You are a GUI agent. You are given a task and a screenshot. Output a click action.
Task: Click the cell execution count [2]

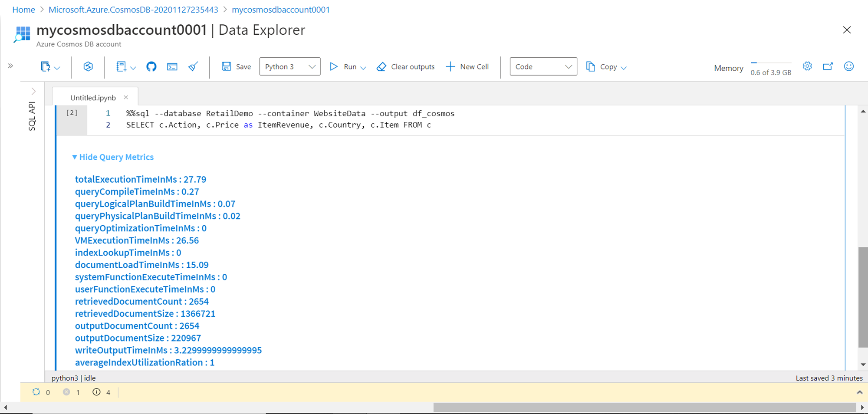coord(72,113)
